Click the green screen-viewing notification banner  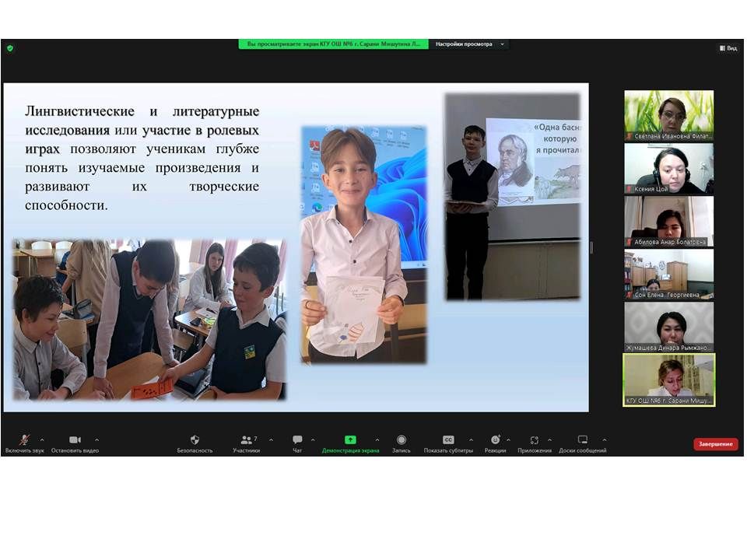pos(333,44)
